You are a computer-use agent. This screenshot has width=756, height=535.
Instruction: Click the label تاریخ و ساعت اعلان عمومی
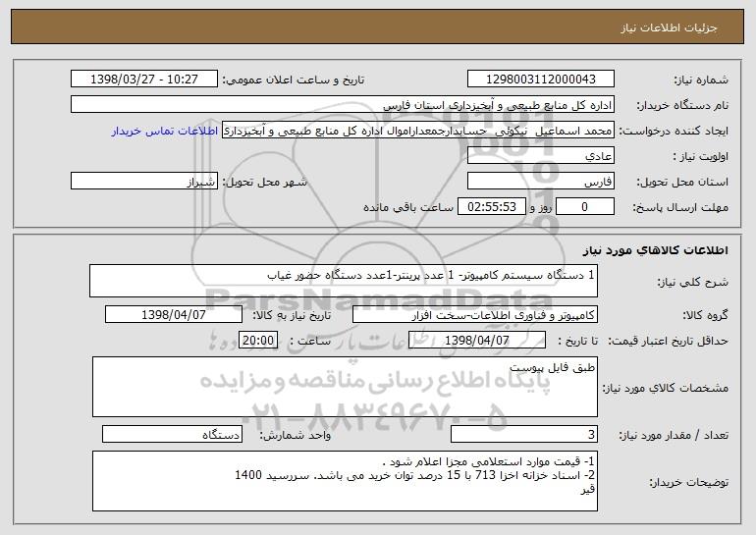coord(294,80)
